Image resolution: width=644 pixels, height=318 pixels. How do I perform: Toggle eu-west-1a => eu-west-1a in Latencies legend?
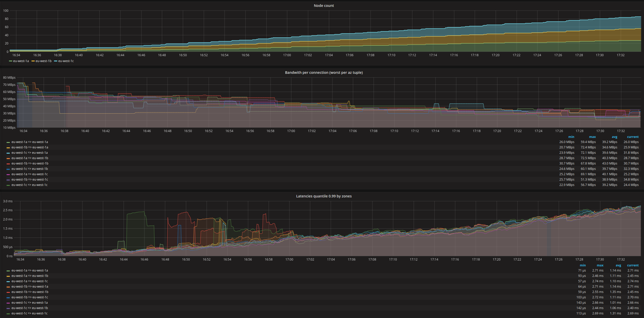click(30, 270)
